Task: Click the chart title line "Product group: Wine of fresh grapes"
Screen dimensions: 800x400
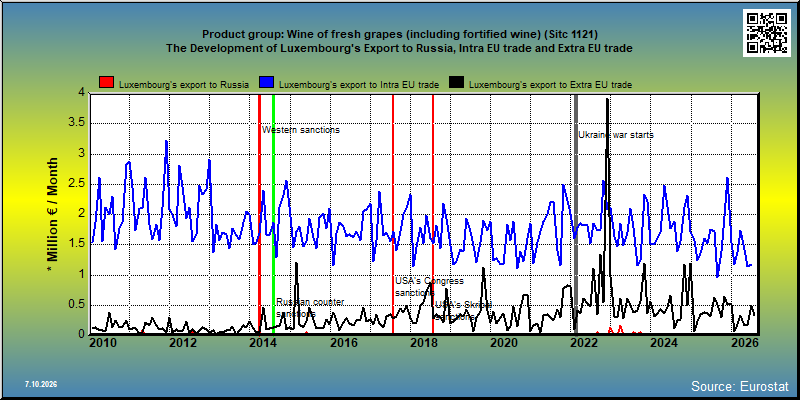Action: pos(400,34)
